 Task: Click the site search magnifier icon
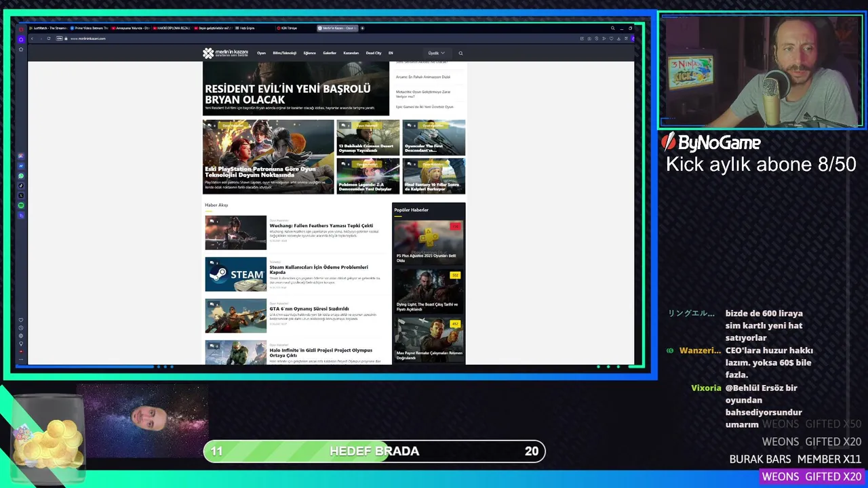[460, 53]
